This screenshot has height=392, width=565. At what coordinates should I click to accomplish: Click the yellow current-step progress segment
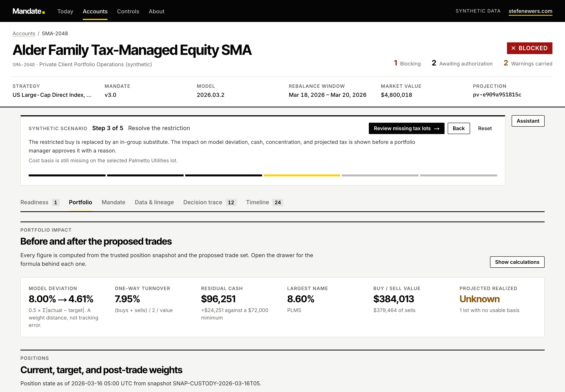click(x=302, y=175)
